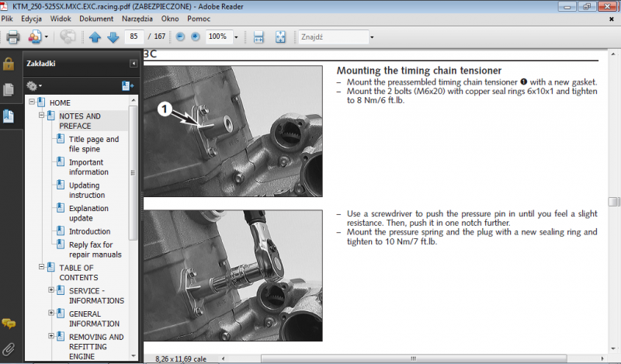
Task: Collapse the HOME bookmark tree node
Action: click(32, 102)
